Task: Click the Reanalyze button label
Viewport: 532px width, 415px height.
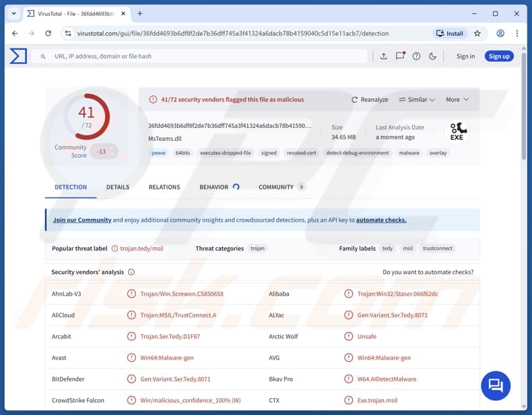Action: click(374, 100)
